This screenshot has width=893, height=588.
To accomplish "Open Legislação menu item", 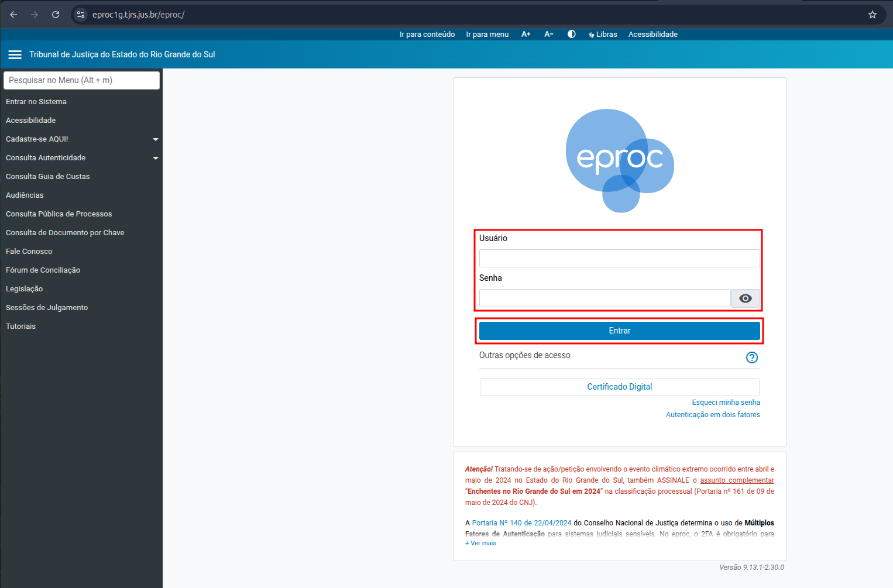I will pyautogui.click(x=25, y=289).
